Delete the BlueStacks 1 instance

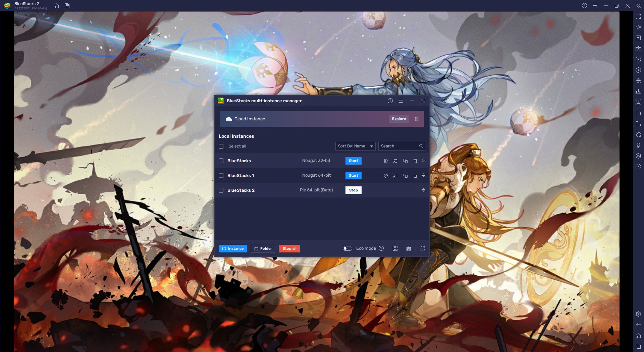[x=415, y=176]
